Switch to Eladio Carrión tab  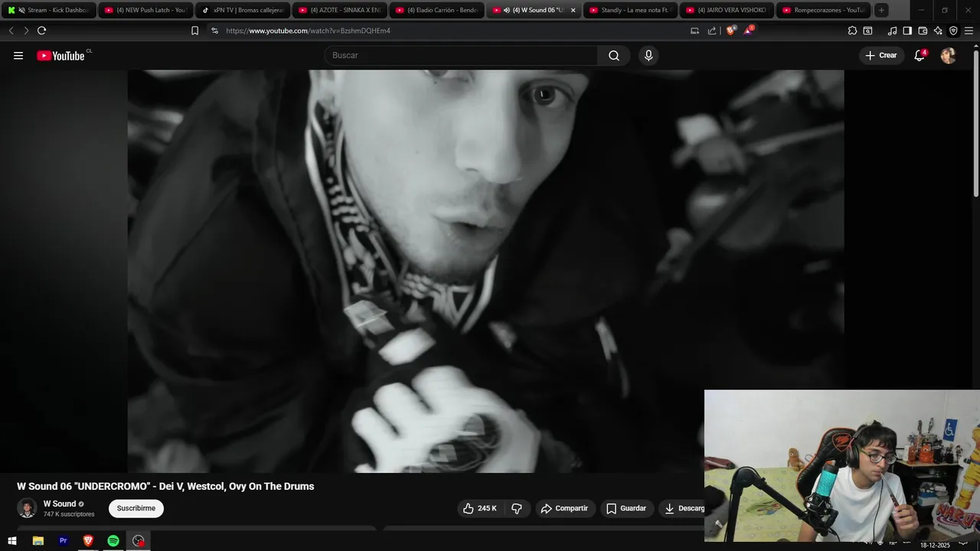pos(437,10)
